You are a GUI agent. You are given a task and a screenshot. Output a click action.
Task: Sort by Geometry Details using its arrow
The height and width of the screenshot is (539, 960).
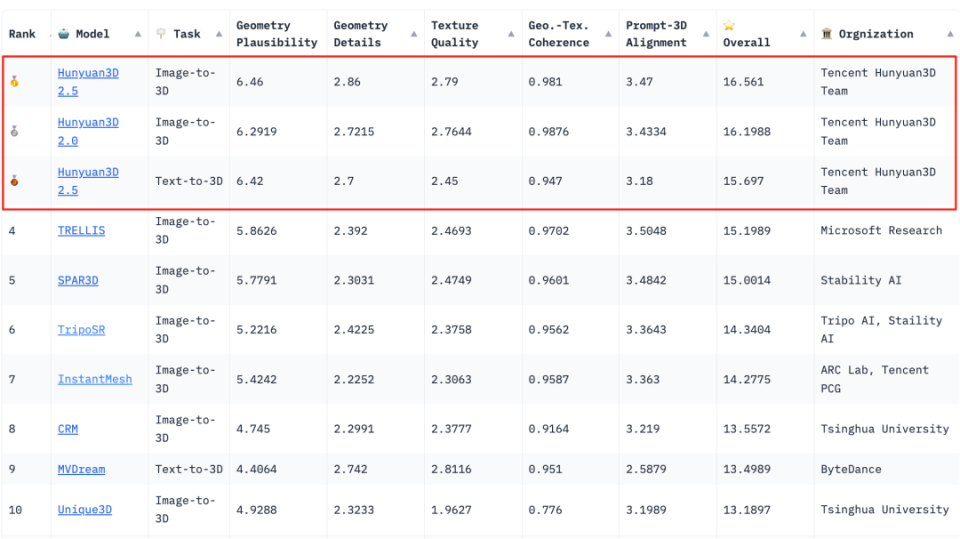tap(414, 34)
